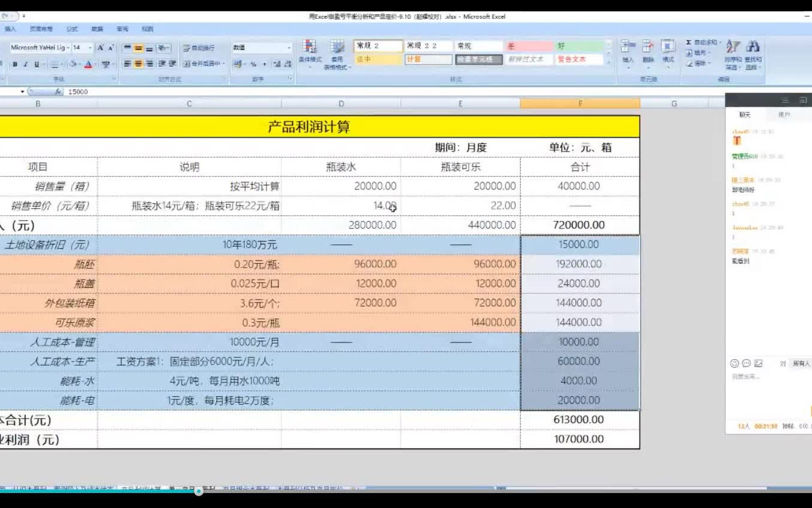Viewport: 812px width, 508px height.
Task: Increase decimal places
Action: click(x=276, y=64)
